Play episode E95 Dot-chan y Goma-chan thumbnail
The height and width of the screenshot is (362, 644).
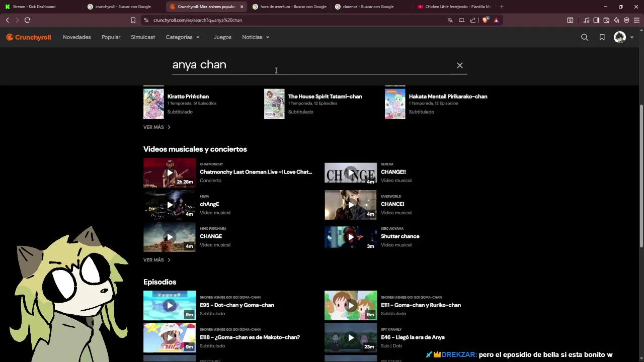[x=170, y=305]
